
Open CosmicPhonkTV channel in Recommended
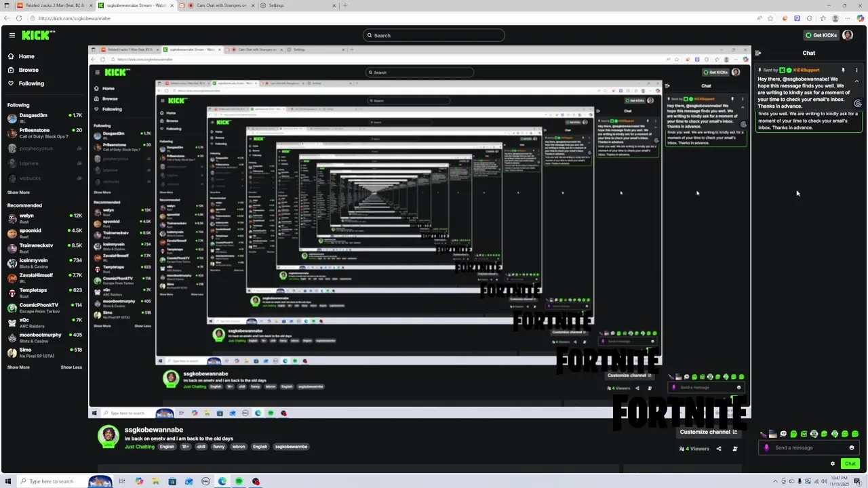(44, 308)
